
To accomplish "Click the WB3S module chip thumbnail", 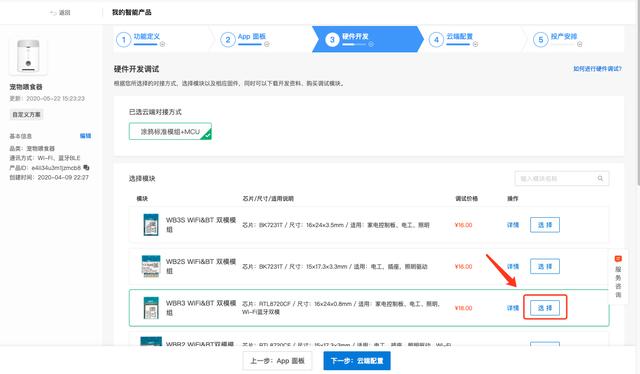I will tap(151, 225).
